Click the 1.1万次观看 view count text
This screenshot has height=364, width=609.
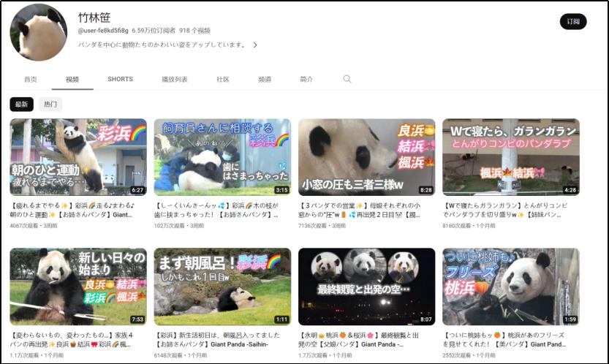point(24,355)
